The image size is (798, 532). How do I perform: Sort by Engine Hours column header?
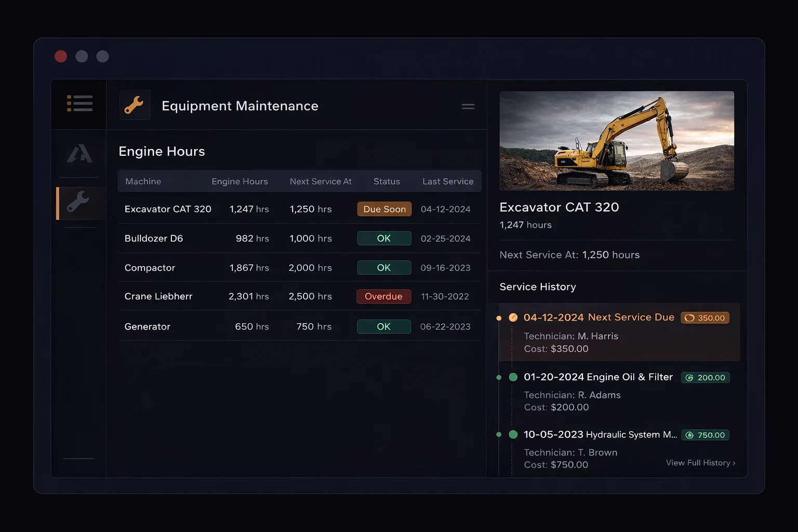point(240,181)
